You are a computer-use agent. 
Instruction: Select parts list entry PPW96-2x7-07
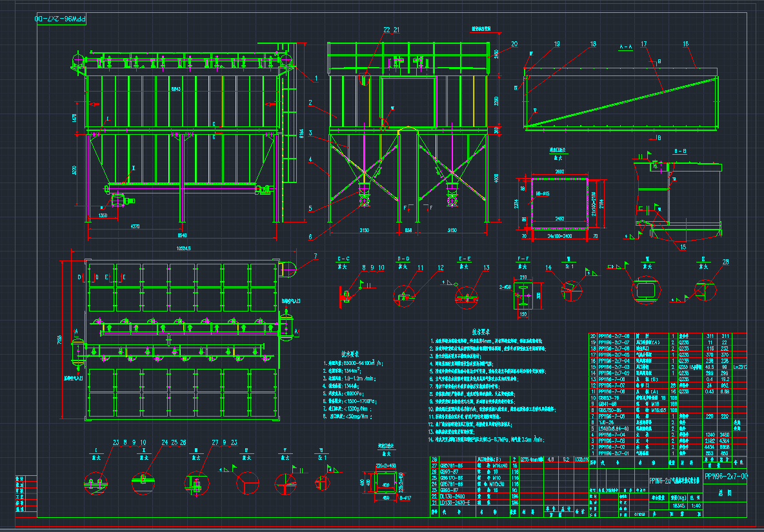click(x=614, y=342)
